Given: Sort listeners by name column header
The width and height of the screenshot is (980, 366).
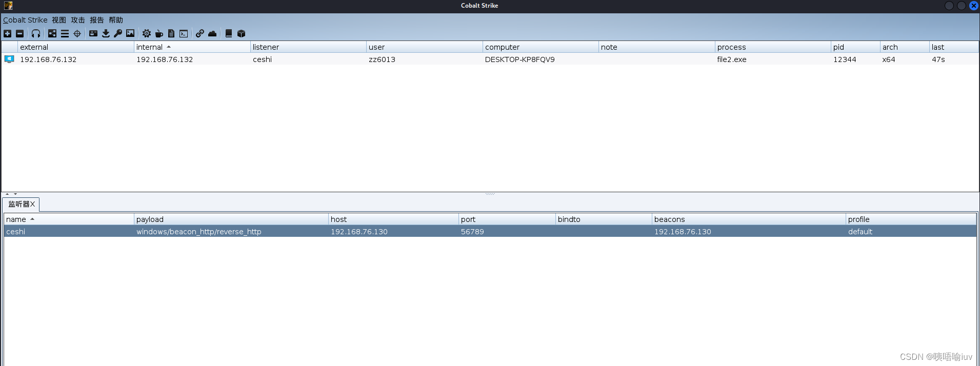Looking at the screenshot, I should pos(69,219).
